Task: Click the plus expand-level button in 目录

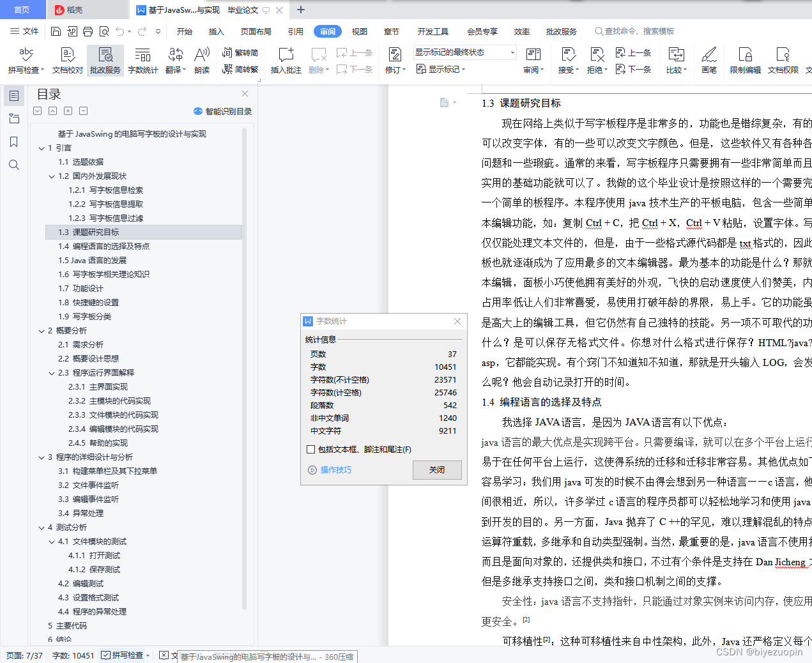Action: [68, 111]
